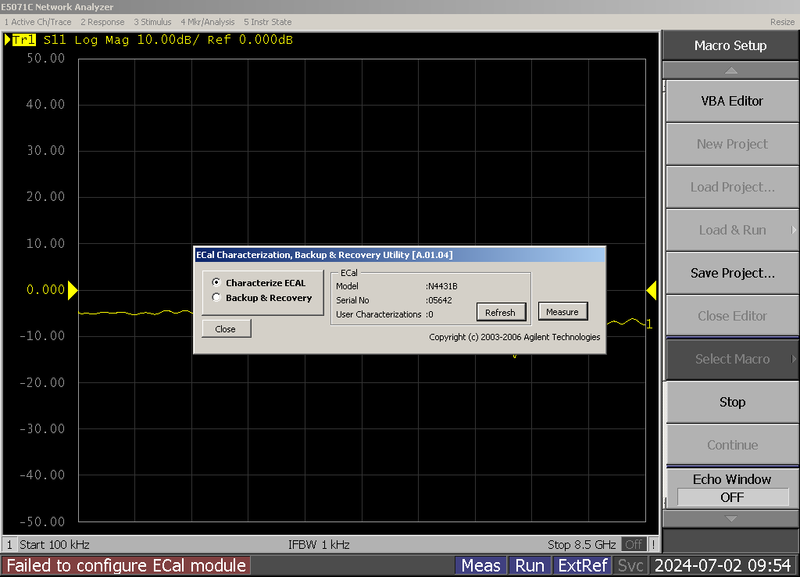This screenshot has height=577, width=800.
Task: Click the left yellow reference level marker
Action: coord(72,291)
